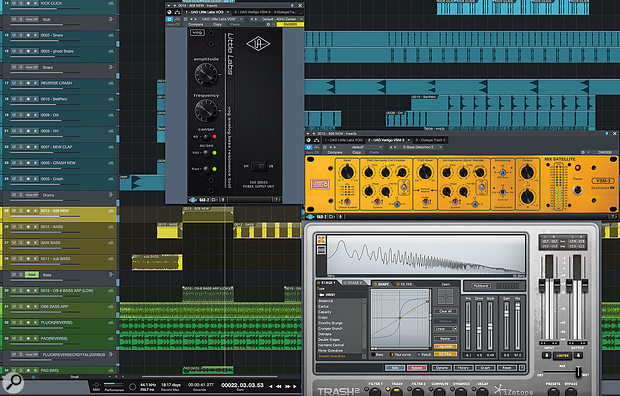
Task: Click the MIDI monitor icon in transport
Action: (x=96, y=385)
